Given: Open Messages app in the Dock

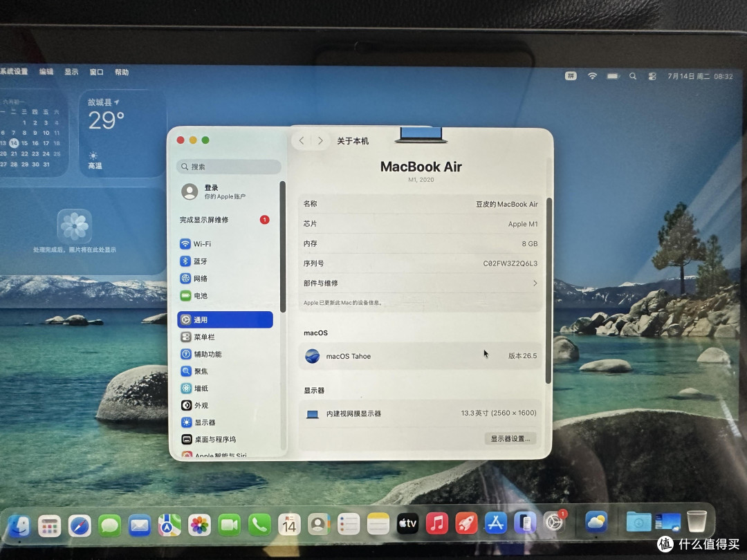Looking at the screenshot, I should pos(109,525).
